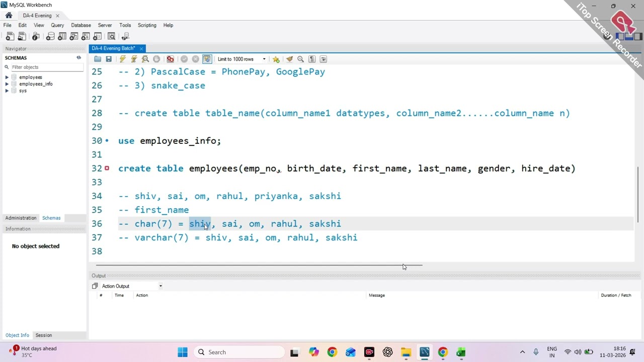Save current statement as snippet star icon
This screenshot has width=644, height=362.
276,59
